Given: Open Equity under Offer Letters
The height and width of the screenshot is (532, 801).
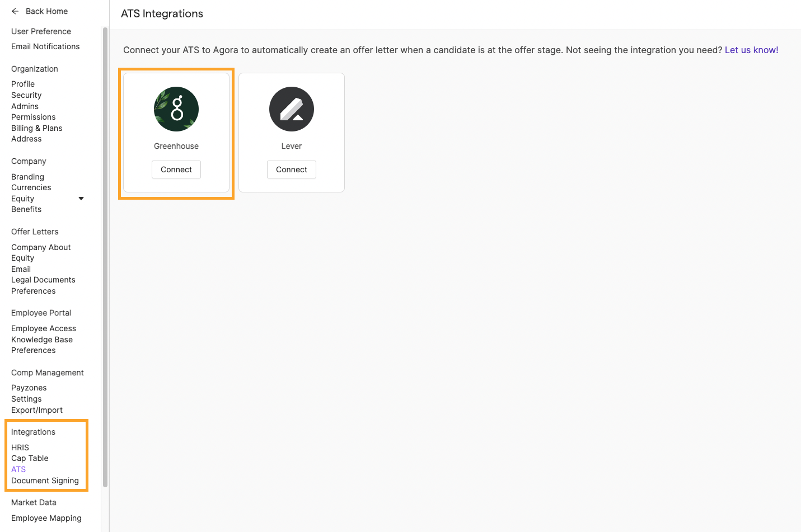Looking at the screenshot, I should coord(22,258).
